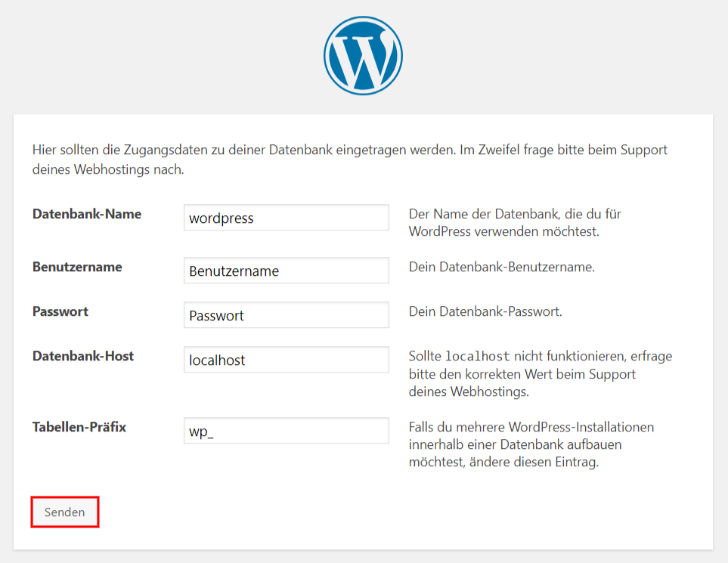Screen dimensions: 728x563
Task: Click the bold Datenbank-Name label
Action: click(87, 214)
